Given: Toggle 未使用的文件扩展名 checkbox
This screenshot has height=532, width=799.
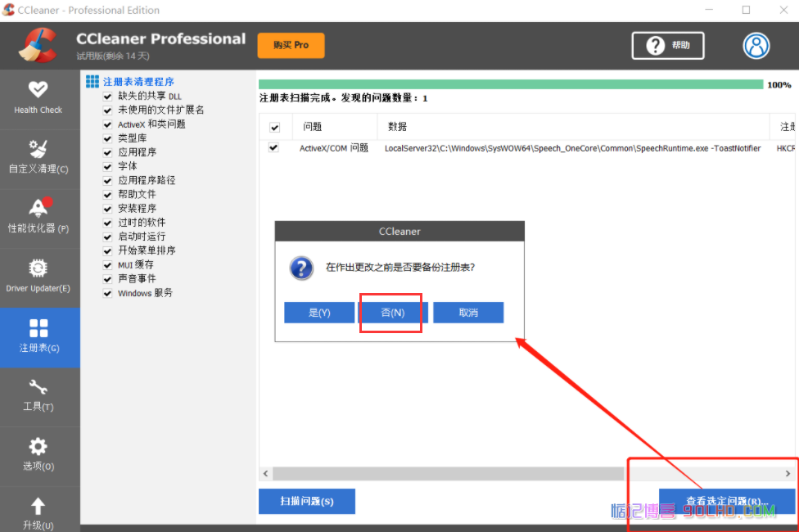Looking at the screenshot, I should click(x=107, y=110).
